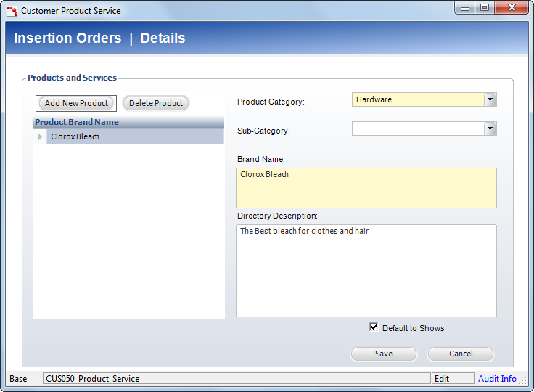Click the Details header text
This screenshot has width=534, height=392.
pos(163,38)
